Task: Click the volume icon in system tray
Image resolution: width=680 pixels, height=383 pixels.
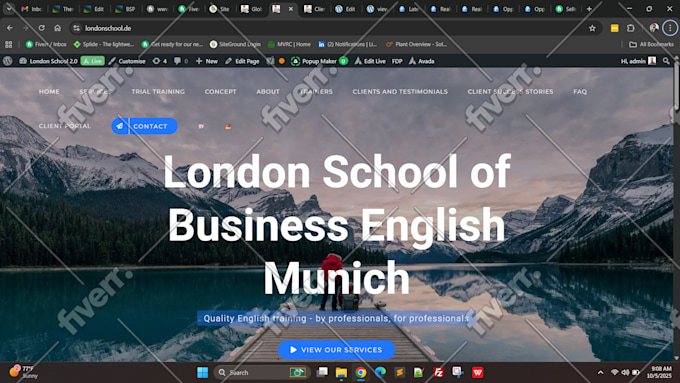Action: click(x=625, y=372)
